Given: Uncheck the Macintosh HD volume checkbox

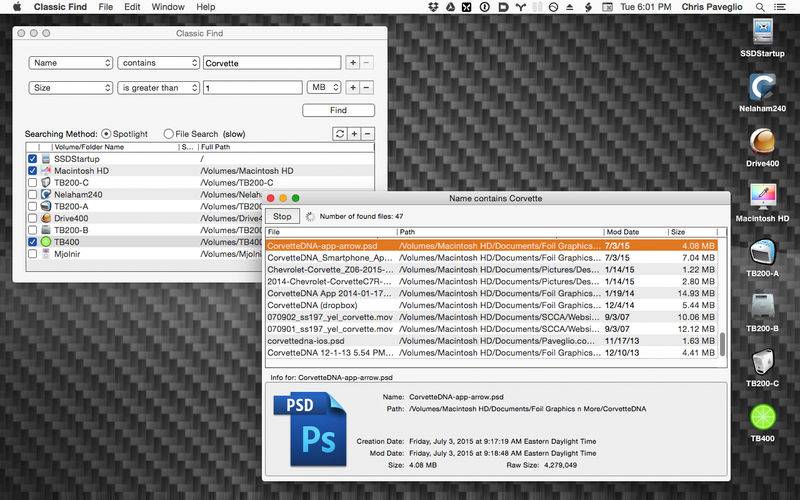Looking at the screenshot, I should 33,171.
